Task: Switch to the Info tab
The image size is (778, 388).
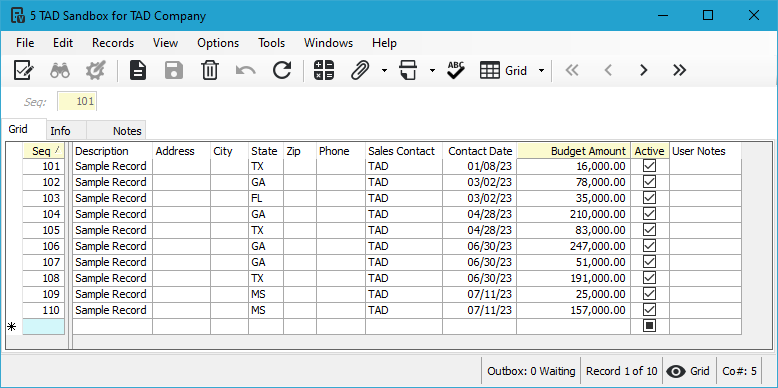Action: coord(66,131)
